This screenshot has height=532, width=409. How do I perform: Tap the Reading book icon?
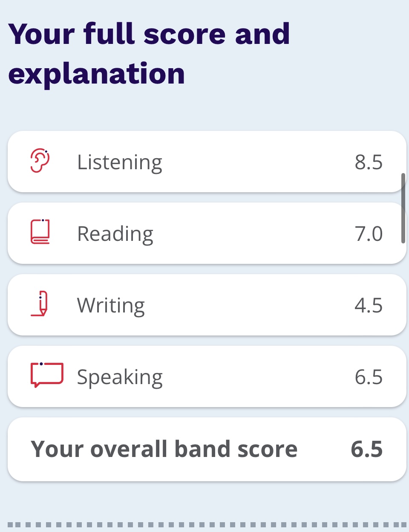40,231
